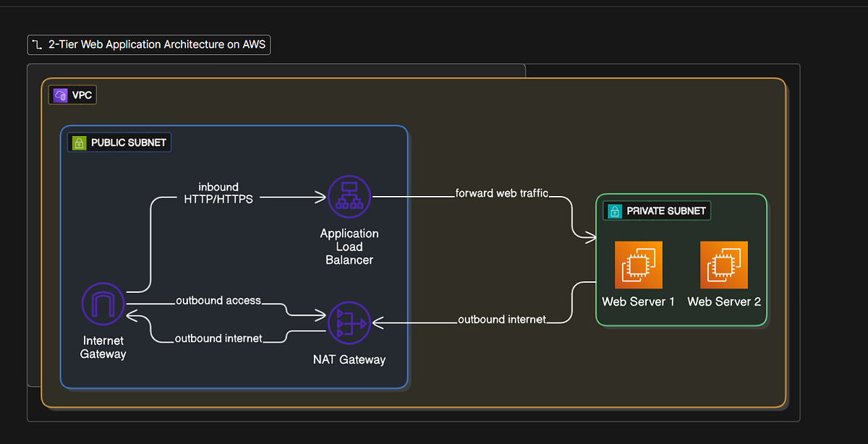Select the Application Load Balancer icon

point(349,196)
